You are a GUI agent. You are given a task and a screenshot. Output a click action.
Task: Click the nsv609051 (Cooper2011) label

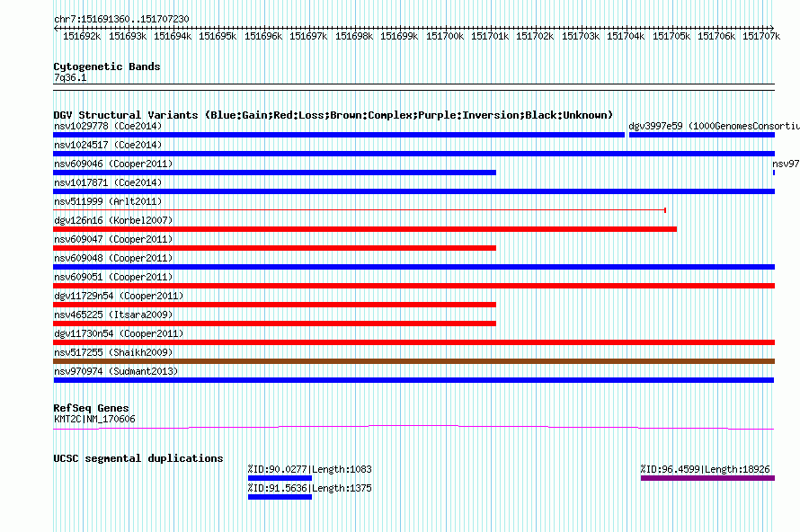(113, 277)
